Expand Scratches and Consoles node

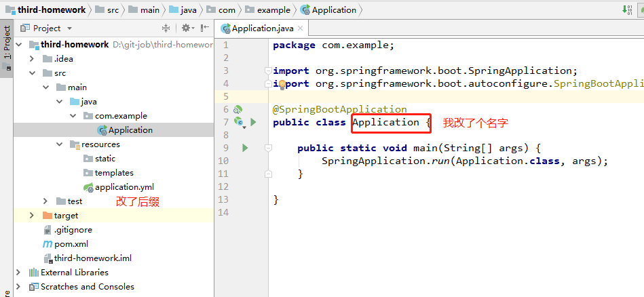point(18,287)
